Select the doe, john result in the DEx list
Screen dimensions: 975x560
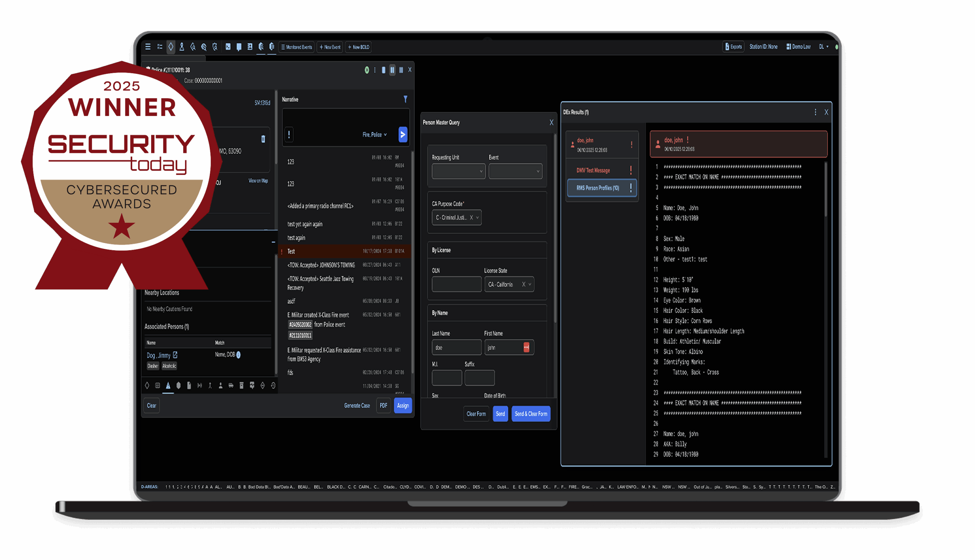(602, 145)
